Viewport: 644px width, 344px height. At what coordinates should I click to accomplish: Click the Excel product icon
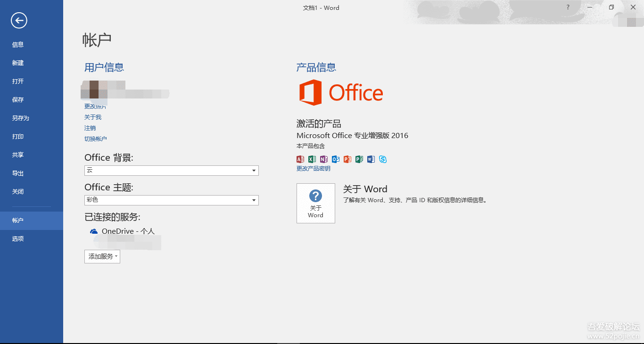coord(312,159)
